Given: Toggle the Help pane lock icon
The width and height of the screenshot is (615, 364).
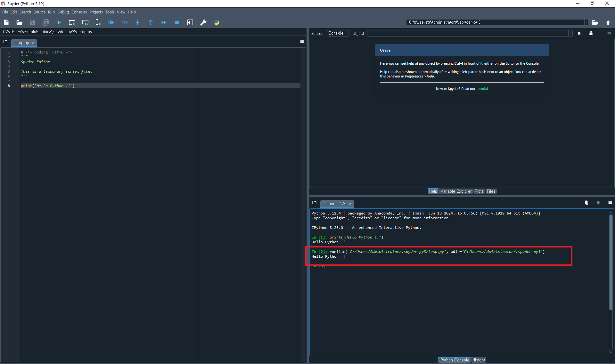Looking at the screenshot, I should point(591,33).
